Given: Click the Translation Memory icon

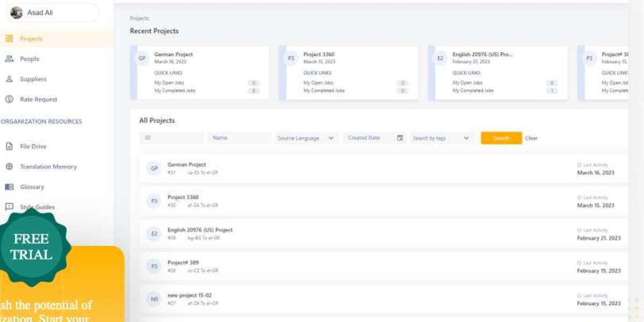Looking at the screenshot, I should click(9, 167).
